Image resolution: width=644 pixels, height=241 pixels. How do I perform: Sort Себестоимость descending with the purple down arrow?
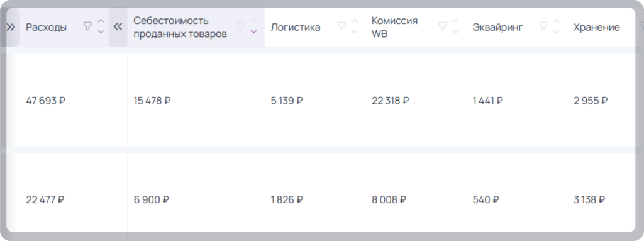click(254, 31)
